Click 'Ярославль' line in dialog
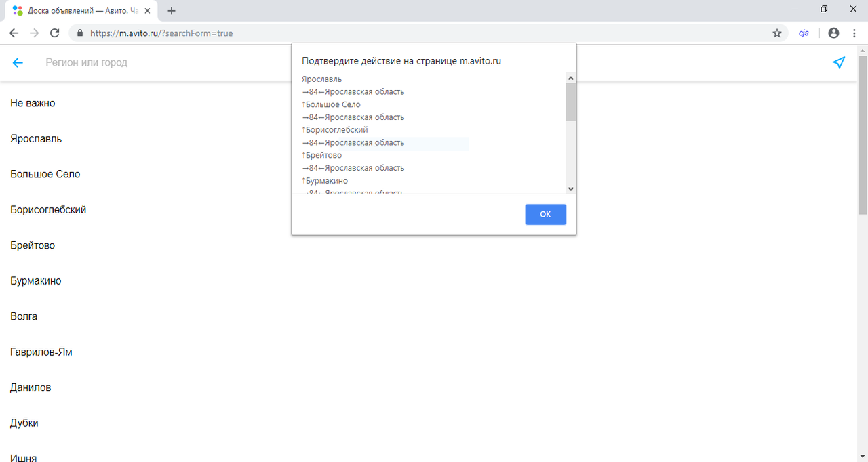The image size is (868, 462). tap(322, 79)
